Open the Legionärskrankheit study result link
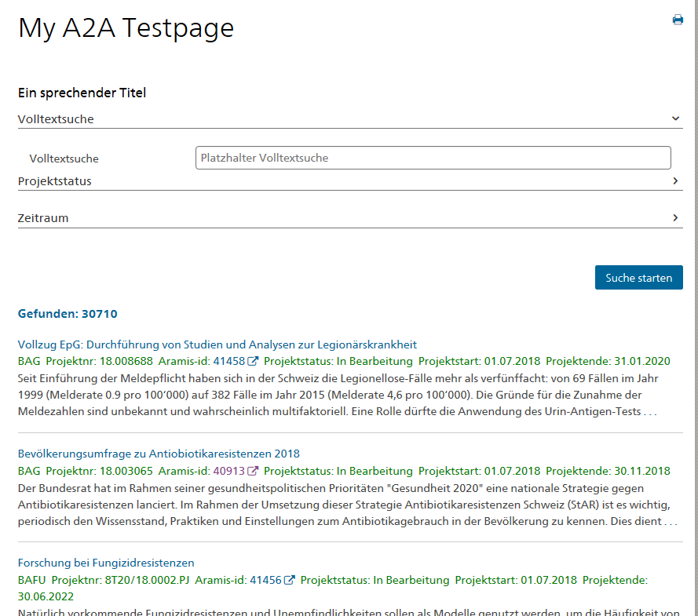This screenshot has height=616, width=698. (217, 344)
